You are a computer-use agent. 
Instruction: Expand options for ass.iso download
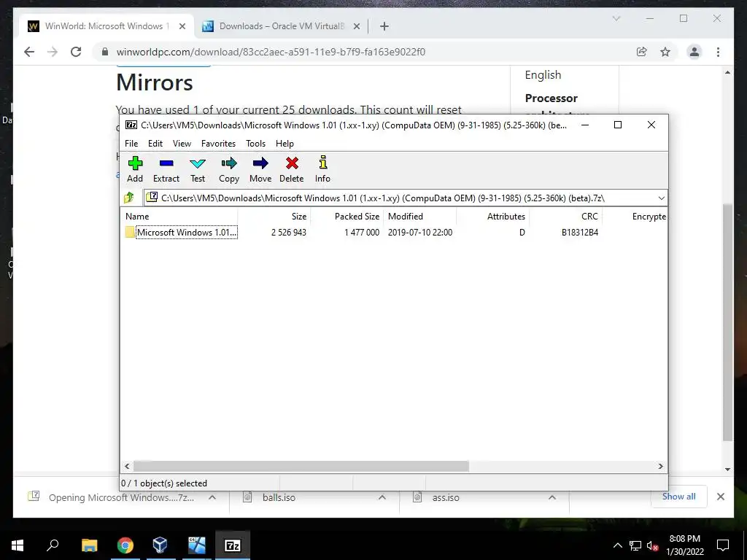(551, 497)
